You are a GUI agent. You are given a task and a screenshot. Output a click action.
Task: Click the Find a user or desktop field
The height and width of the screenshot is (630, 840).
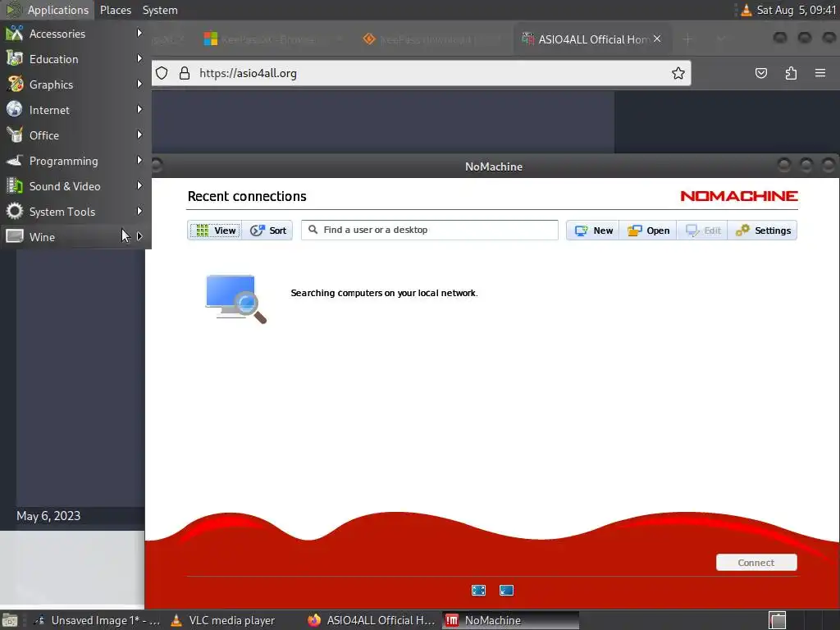[429, 230]
